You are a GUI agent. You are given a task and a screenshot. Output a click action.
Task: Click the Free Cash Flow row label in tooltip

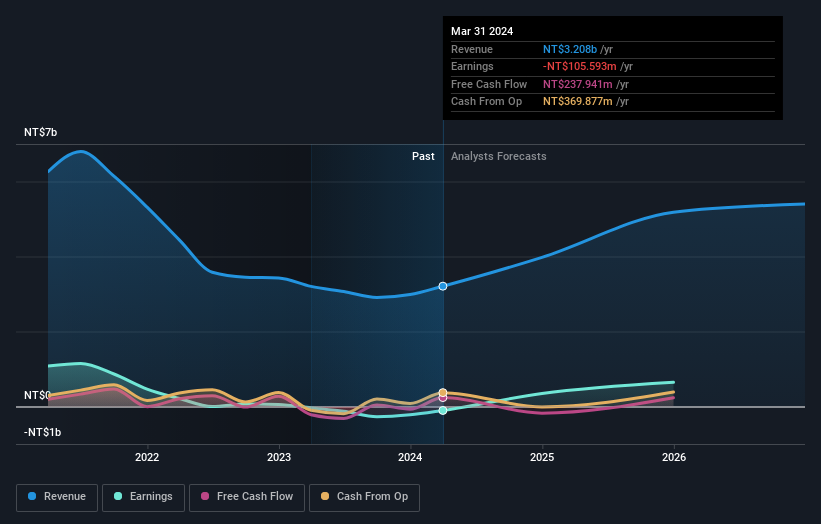click(489, 84)
